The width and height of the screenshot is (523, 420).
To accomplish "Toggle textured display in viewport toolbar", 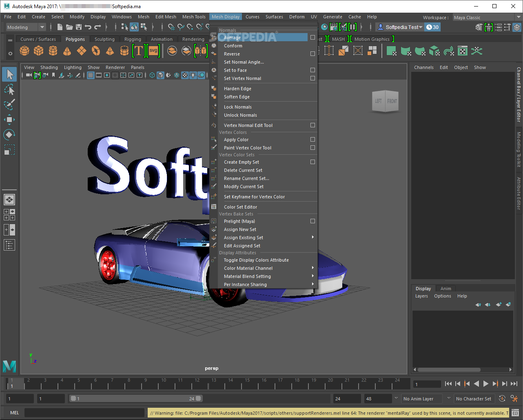I will (185, 75).
